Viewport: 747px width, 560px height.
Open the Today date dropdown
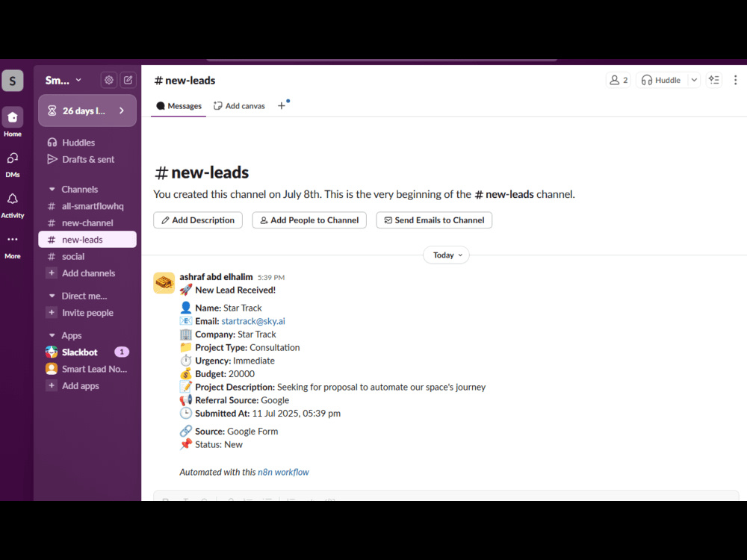(447, 255)
